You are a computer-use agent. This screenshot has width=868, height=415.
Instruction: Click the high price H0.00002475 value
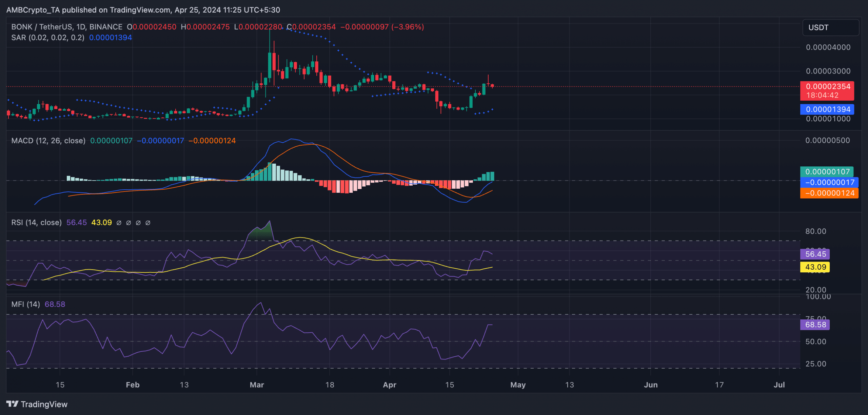(205, 27)
